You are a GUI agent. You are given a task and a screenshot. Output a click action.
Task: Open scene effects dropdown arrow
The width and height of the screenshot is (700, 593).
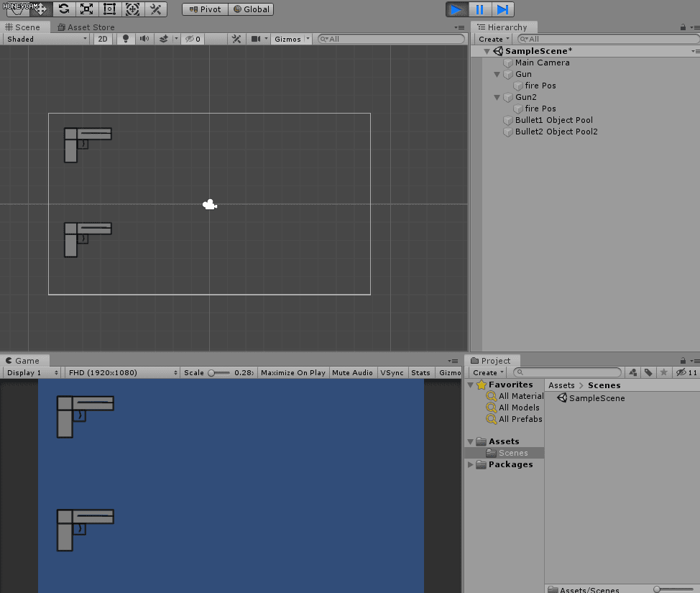pos(176,39)
